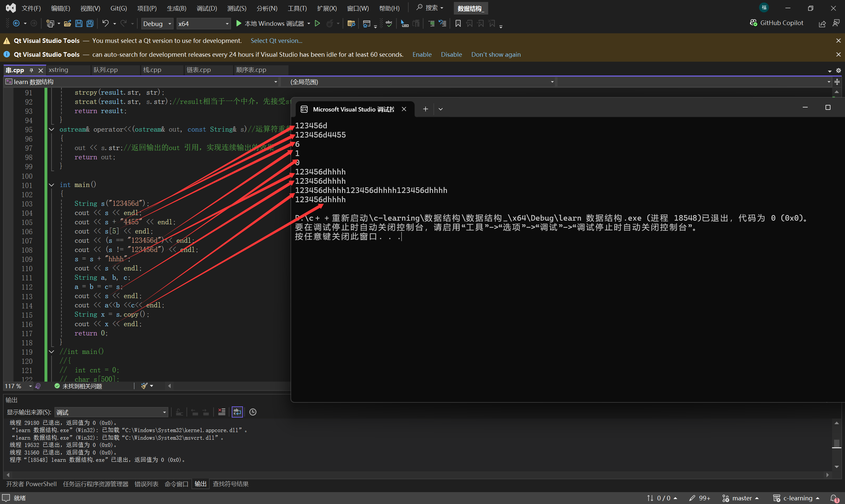Open the Debug configuration dropdown
The image size is (845, 504).
(x=157, y=23)
